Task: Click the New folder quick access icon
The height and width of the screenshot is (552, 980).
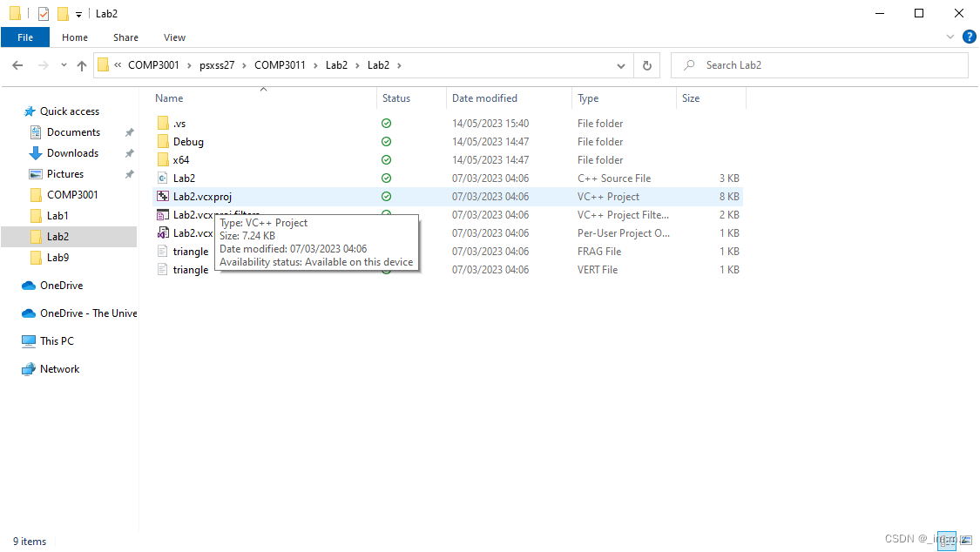Action: [63, 13]
